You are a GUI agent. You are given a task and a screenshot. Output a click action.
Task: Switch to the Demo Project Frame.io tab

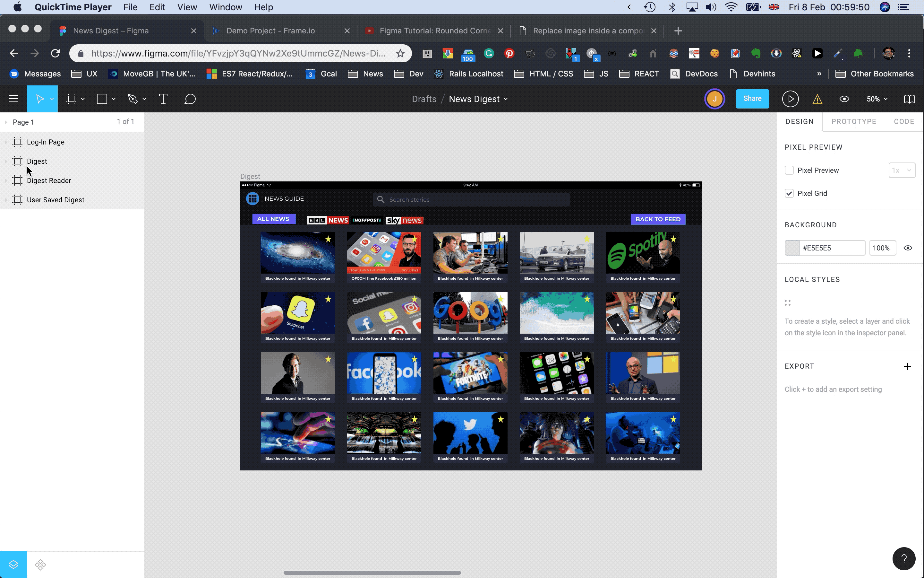coord(281,31)
